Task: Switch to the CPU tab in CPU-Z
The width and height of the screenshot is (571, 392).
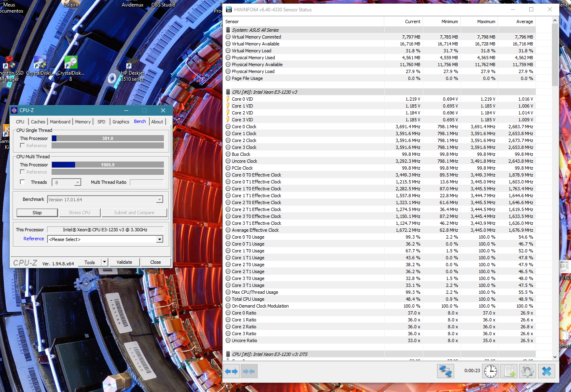Action: [x=20, y=122]
